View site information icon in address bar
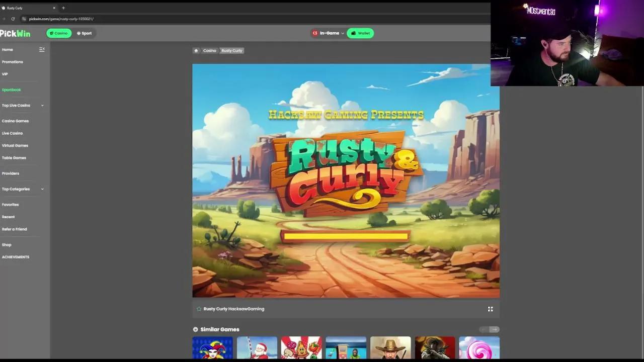The height and width of the screenshot is (362, 644). tap(24, 19)
